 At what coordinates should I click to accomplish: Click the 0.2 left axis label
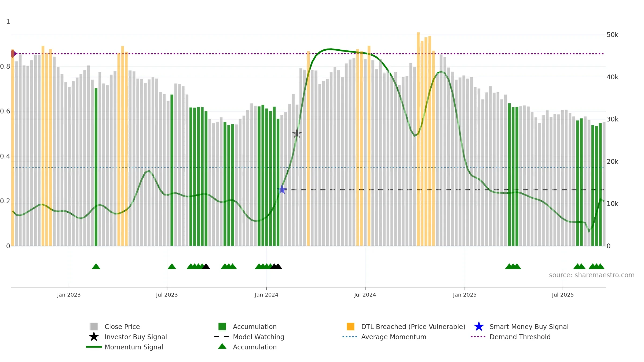(5, 201)
